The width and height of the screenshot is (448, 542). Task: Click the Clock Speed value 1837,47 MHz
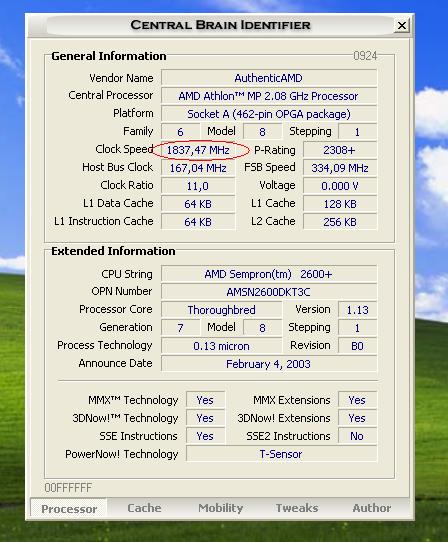pyautogui.click(x=198, y=150)
